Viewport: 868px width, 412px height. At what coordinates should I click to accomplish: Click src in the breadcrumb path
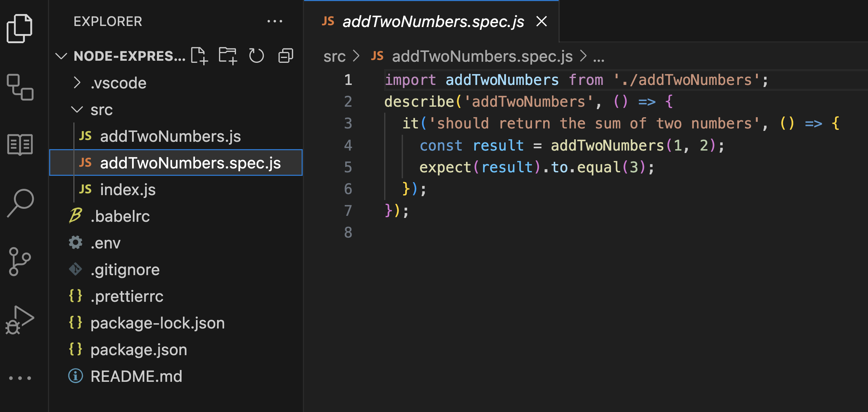click(334, 57)
